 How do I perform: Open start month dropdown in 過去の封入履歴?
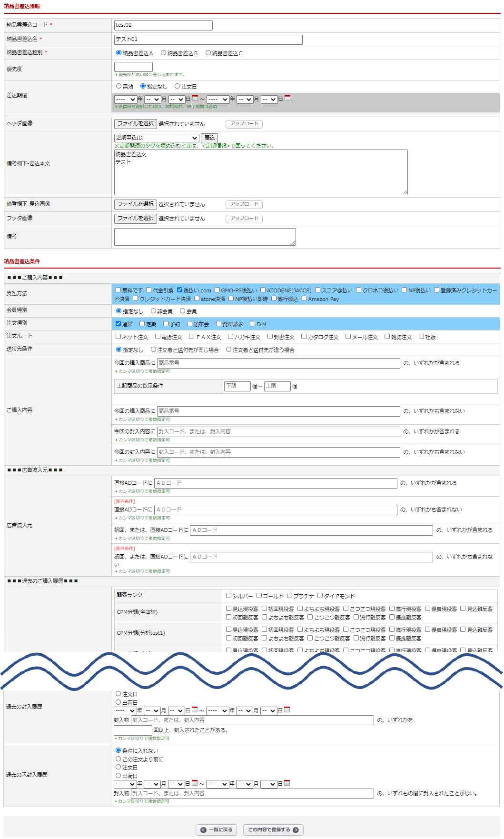pos(152,711)
